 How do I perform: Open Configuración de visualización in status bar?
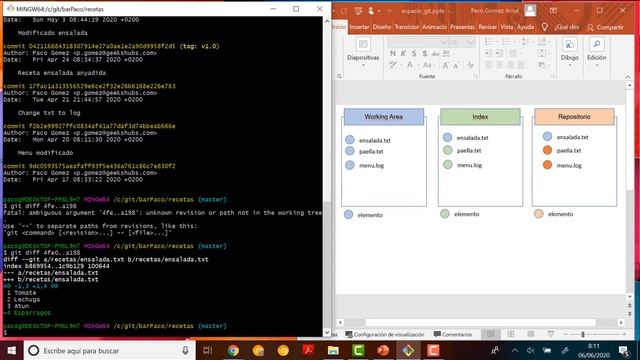(x=385, y=334)
